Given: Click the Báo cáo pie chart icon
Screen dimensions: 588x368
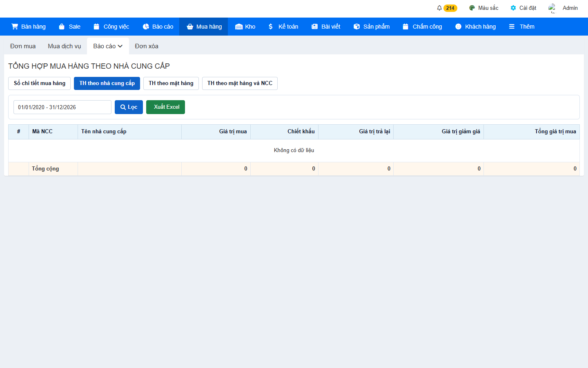Looking at the screenshot, I should pos(146,27).
